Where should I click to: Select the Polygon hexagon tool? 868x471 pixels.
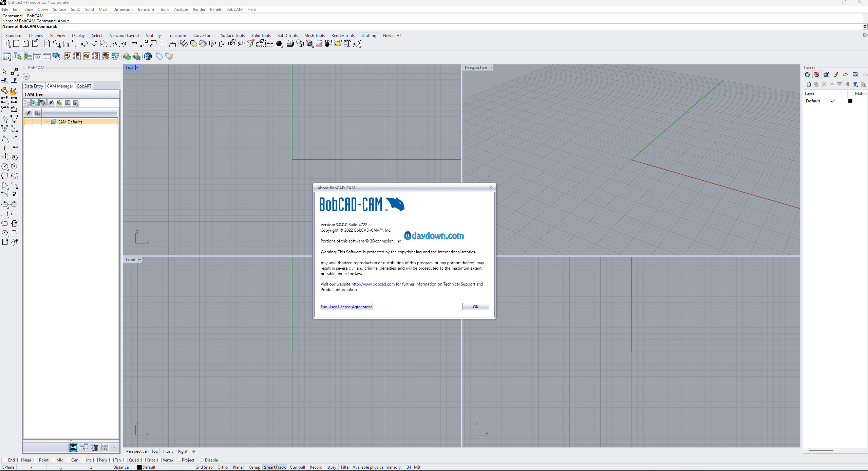(x=5, y=233)
